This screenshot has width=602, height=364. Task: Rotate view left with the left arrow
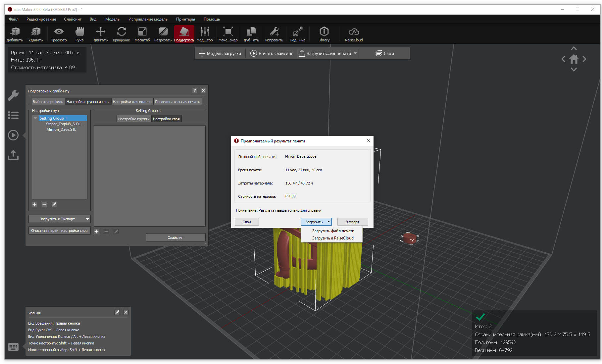pyautogui.click(x=563, y=59)
